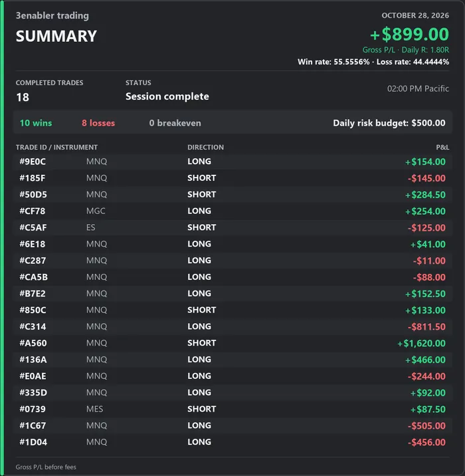Image resolution: width=465 pixels, height=476 pixels.
Task: Select trade ID #B7E2
Action: [33, 294]
